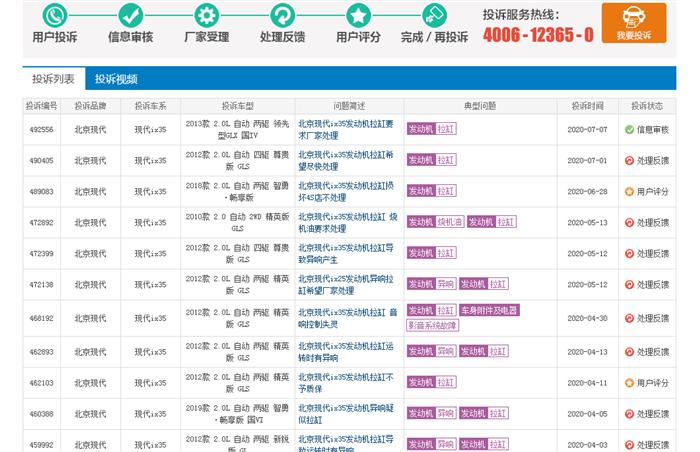Open complaint link 发动机拉缸运转时有异响

(x=346, y=352)
